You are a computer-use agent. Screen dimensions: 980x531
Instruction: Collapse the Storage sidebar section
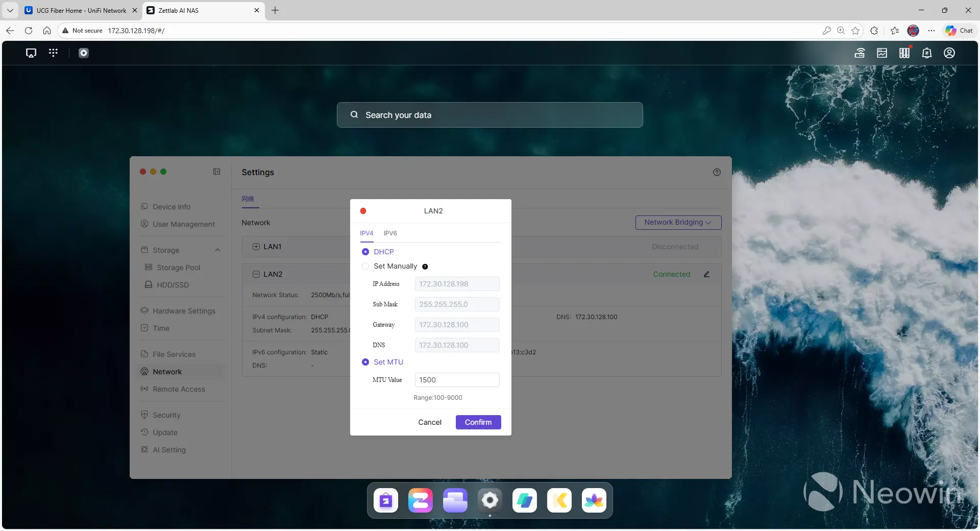pyautogui.click(x=217, y=250)
